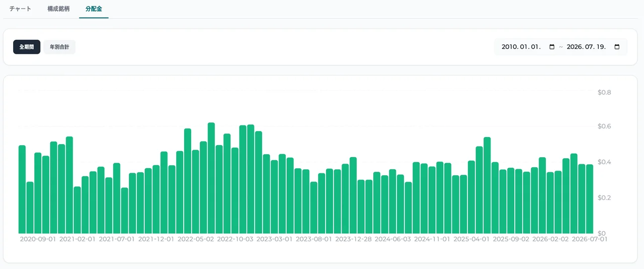644x269 pixels.
Task: Toggle the 全期間 view button
Action: pyautogui.click(x=27, y=47)
